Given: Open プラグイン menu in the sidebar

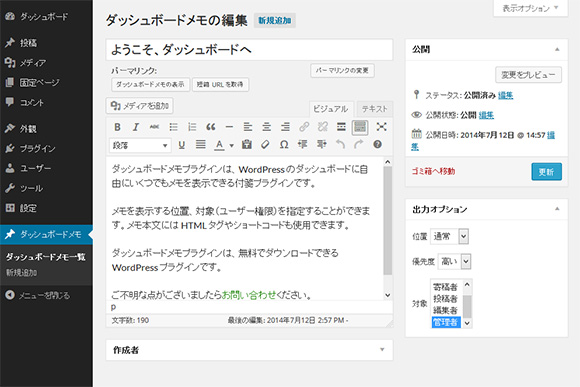Looking at the screenshot, I should 37,148.
